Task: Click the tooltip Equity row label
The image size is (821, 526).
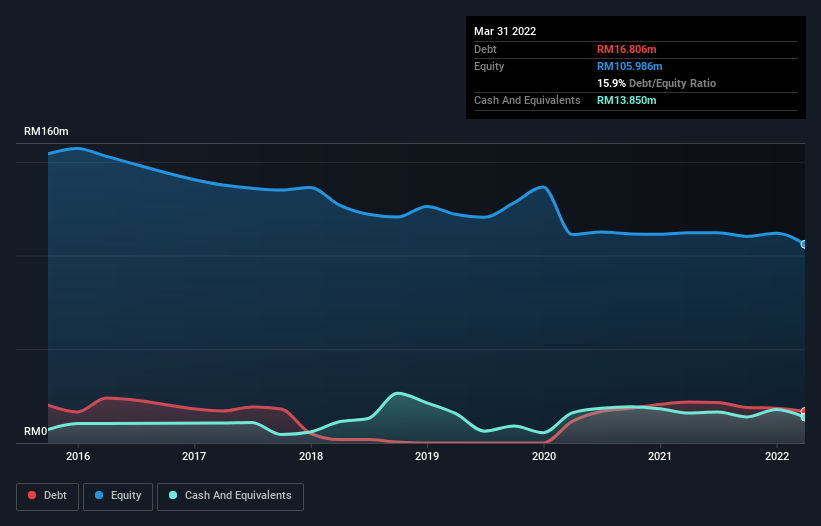Action: (489, 66)
